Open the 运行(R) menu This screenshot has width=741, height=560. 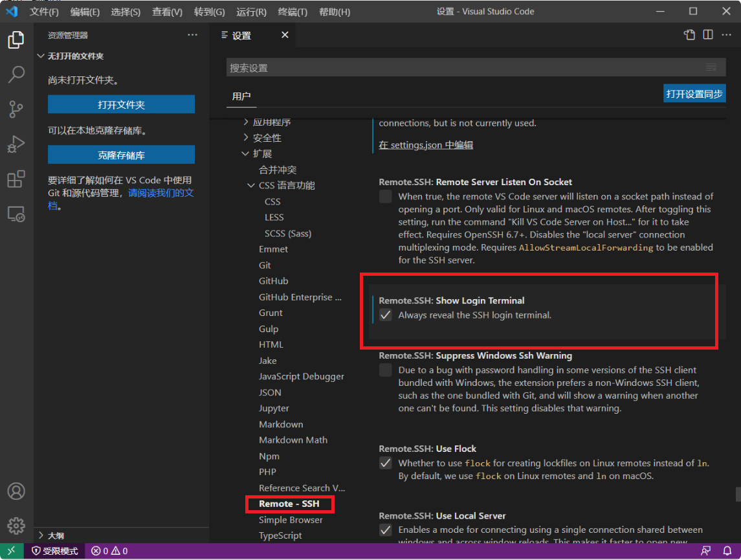coord(251,12)
